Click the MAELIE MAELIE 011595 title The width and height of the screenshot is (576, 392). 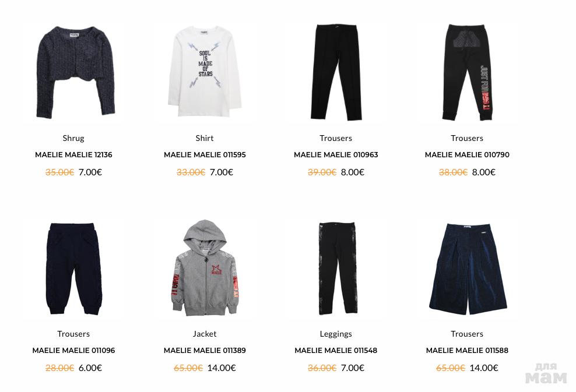coord(205,155)
